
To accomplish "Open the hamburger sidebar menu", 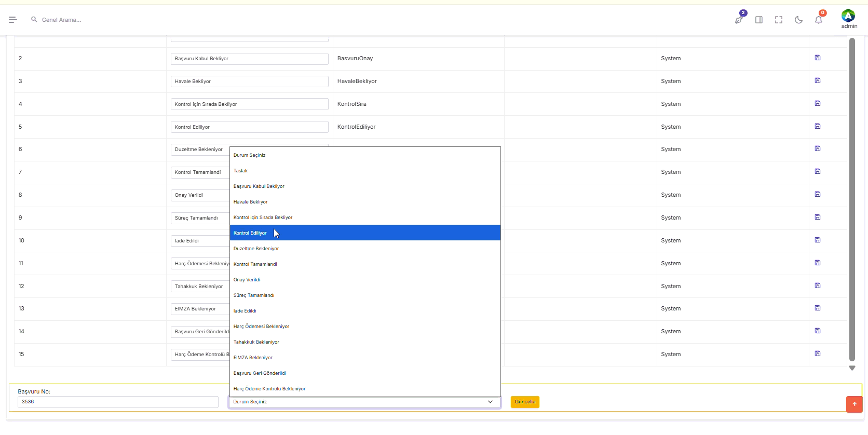I will [13, 20].
